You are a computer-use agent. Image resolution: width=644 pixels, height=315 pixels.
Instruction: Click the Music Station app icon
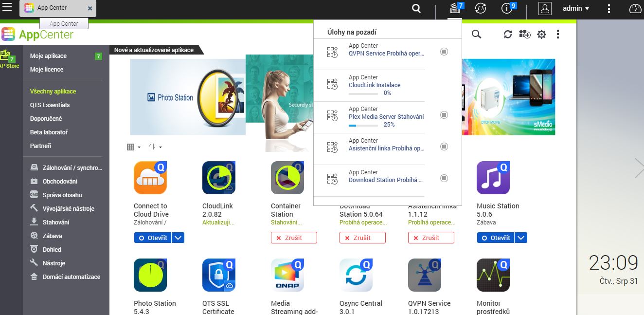click(x=493, y=178)
